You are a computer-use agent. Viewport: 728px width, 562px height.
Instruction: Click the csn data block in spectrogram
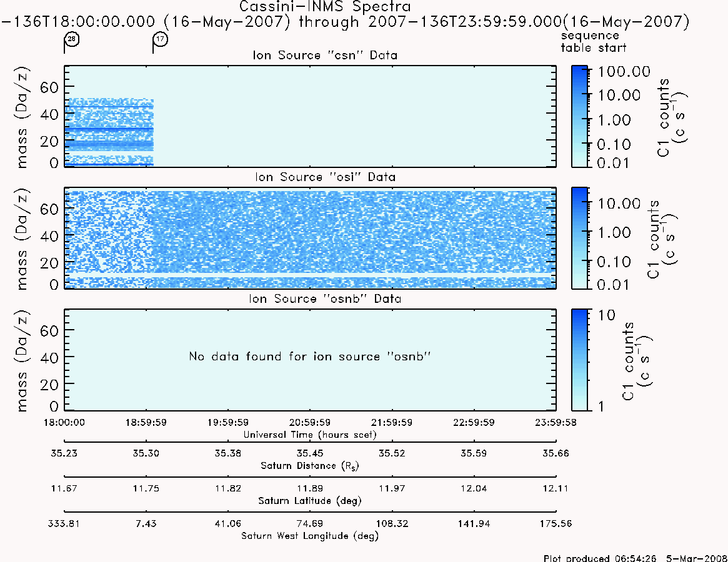click(109, 132)
